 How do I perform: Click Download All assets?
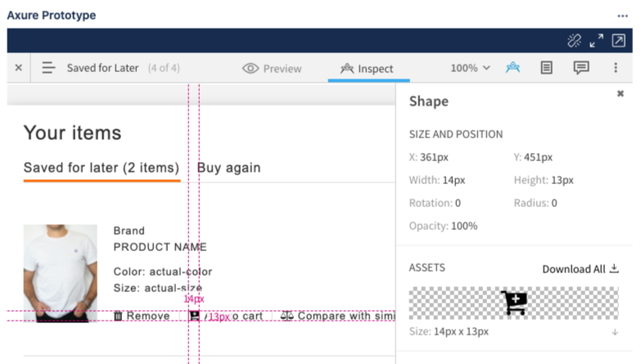click(580, 269)
